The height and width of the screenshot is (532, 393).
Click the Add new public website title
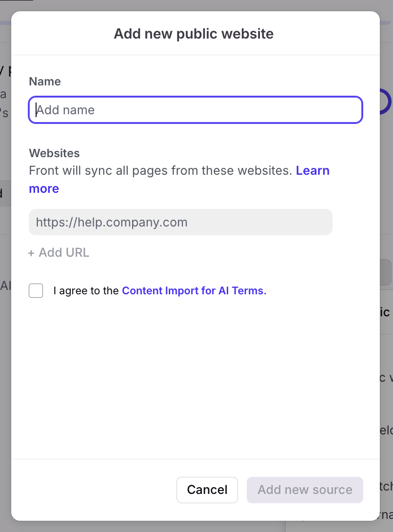[194, 34]
